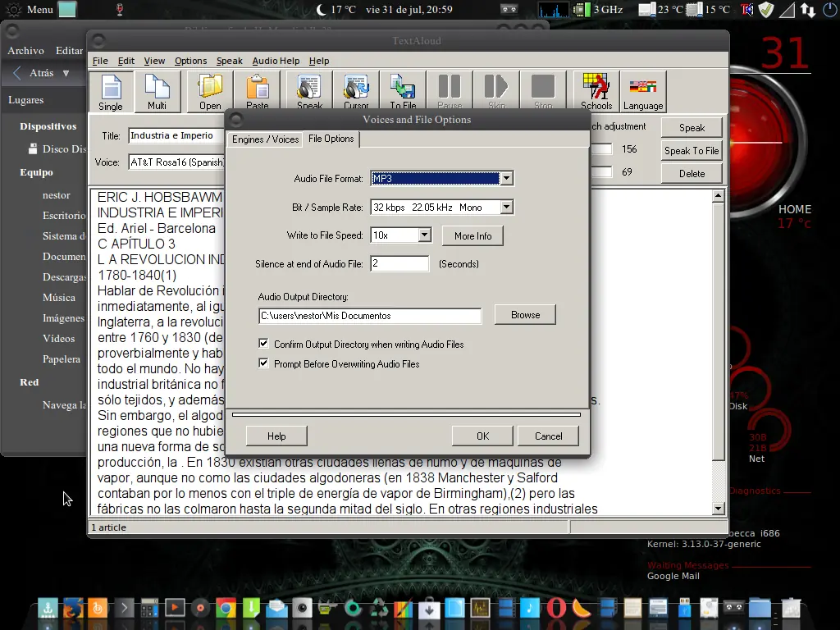
Task: Open the media player icon in dock
Action: (x=175, y=608)
